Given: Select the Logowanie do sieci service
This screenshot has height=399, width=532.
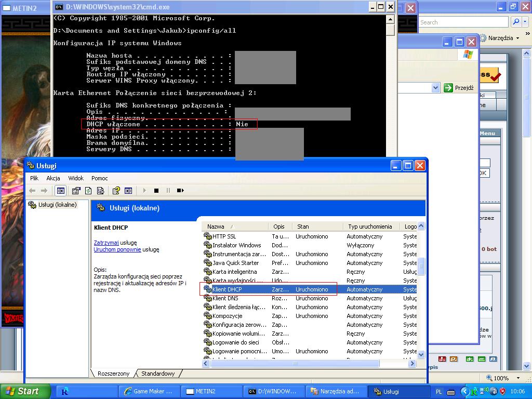Looking at the screenshot, I should [x=310, y=342].
